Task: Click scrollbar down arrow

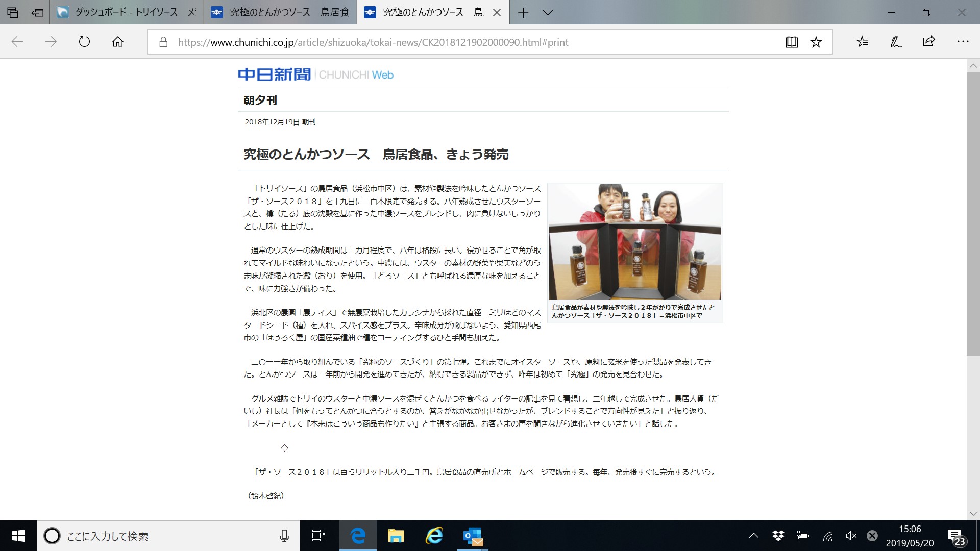Action: 973,513
